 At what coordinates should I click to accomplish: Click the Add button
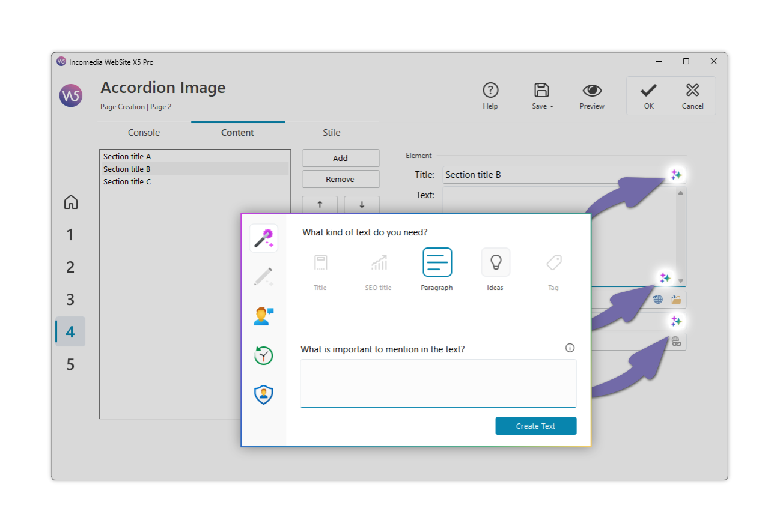(x=340, y=158)
